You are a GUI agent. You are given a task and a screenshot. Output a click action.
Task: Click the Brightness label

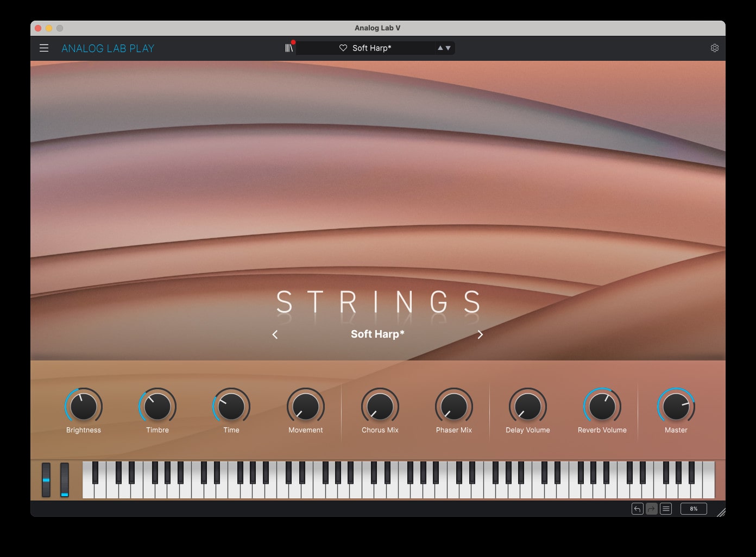click(x=84, y=430)
